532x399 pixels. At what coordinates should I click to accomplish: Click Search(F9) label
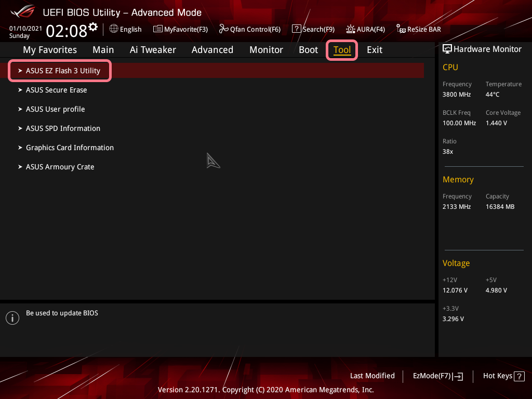(318, 30)
